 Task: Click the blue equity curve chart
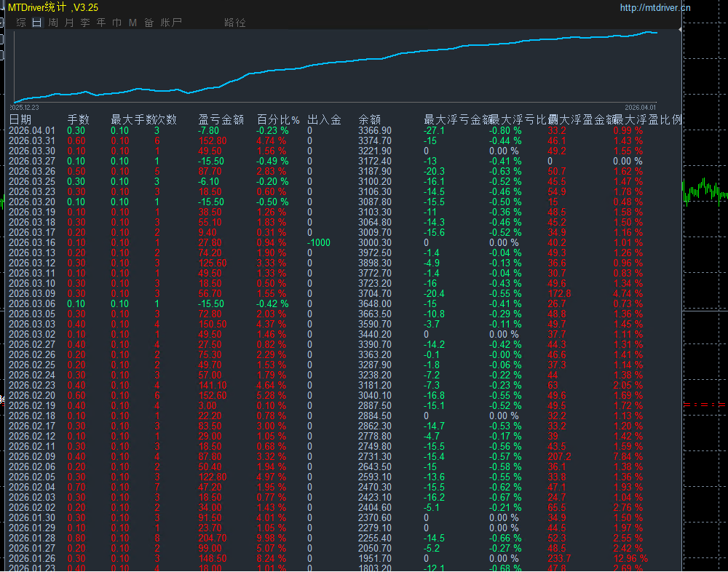pos(335,66)
